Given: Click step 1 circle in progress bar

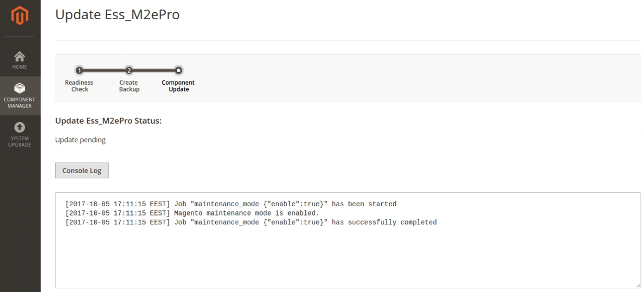Looking at the screenshot, I should point(79,70).
